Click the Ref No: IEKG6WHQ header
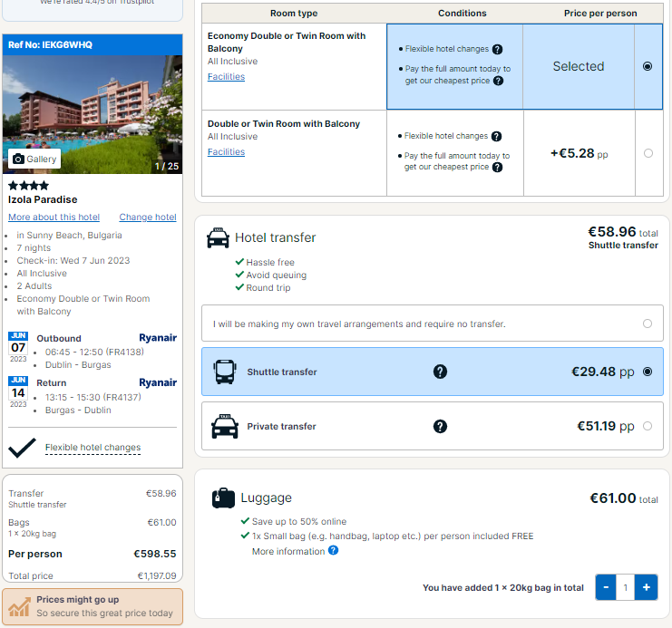Viewport: 672px width, 628px height. [x=93, y=45]
